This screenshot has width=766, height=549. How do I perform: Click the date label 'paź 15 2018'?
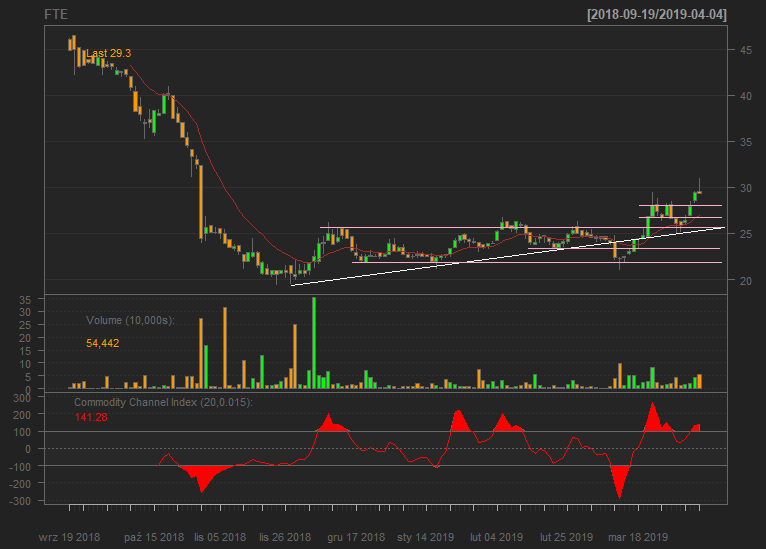point(154,537)
